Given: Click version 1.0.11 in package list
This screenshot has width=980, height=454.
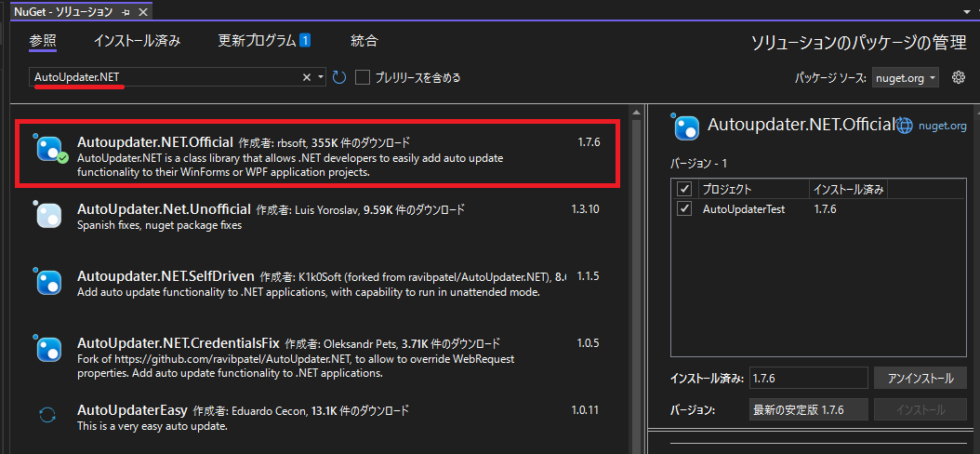Looking at the screenshot, I should (585, 410).
